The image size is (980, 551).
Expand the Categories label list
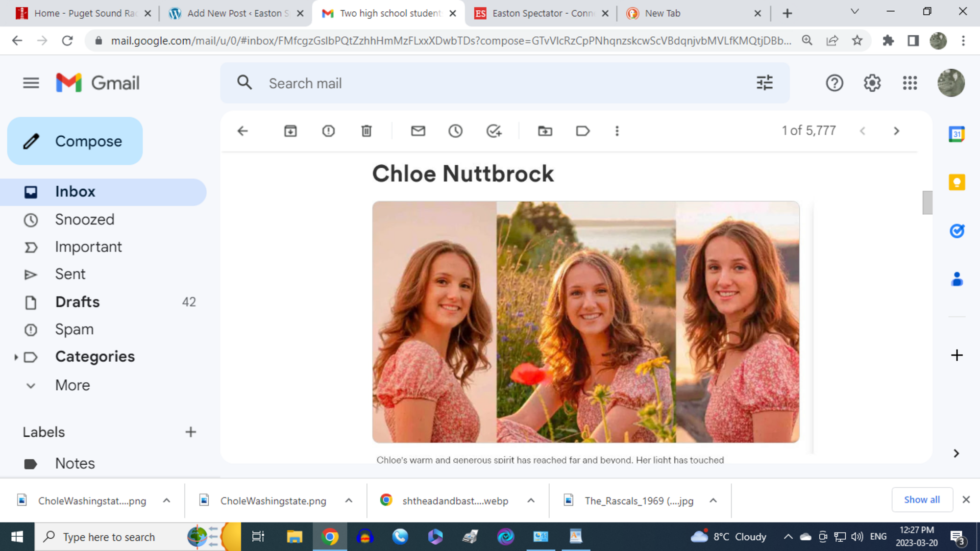[16, 357]
